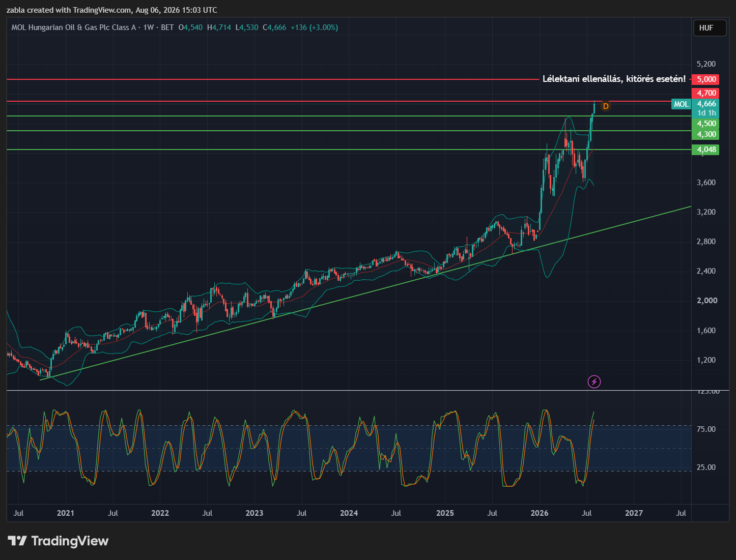The width and height of the screenshot is (736, 560).
Task: Click 2024 on the time axis
Action: point(349,513)
